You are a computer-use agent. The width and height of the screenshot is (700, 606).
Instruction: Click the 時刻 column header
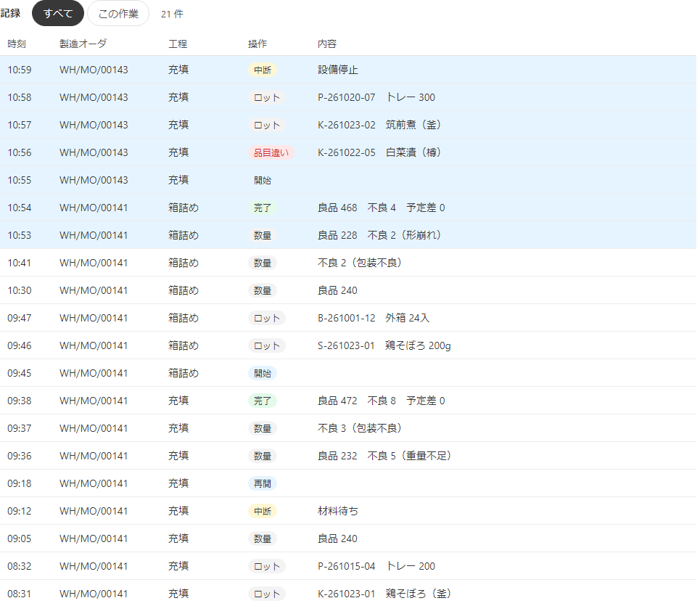click(17, 44)
